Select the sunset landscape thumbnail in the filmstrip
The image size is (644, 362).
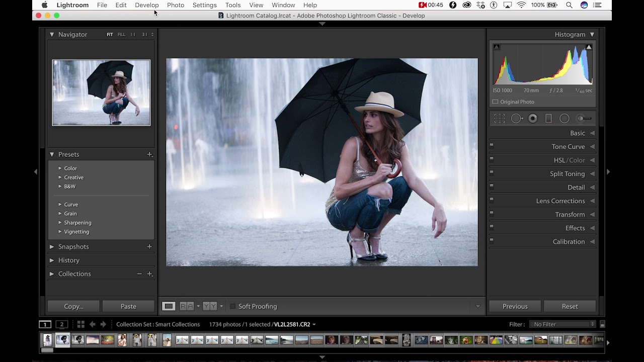(93, 340)
